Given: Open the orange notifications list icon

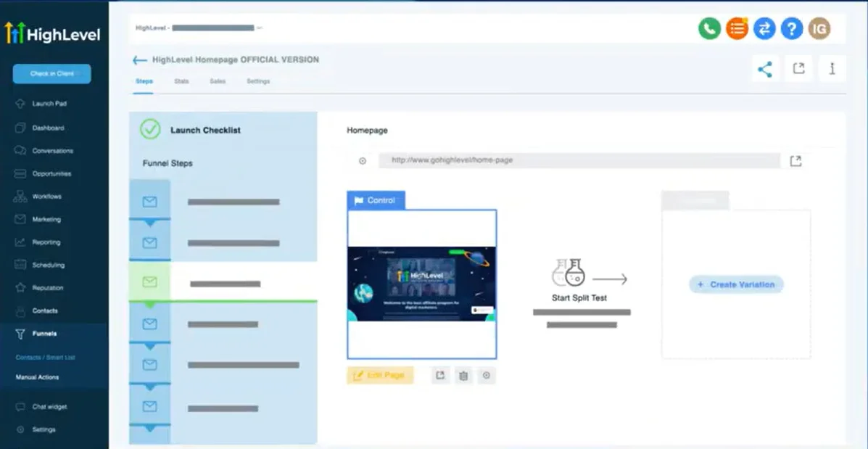Looking at the screenshot, I should point(737,28).
